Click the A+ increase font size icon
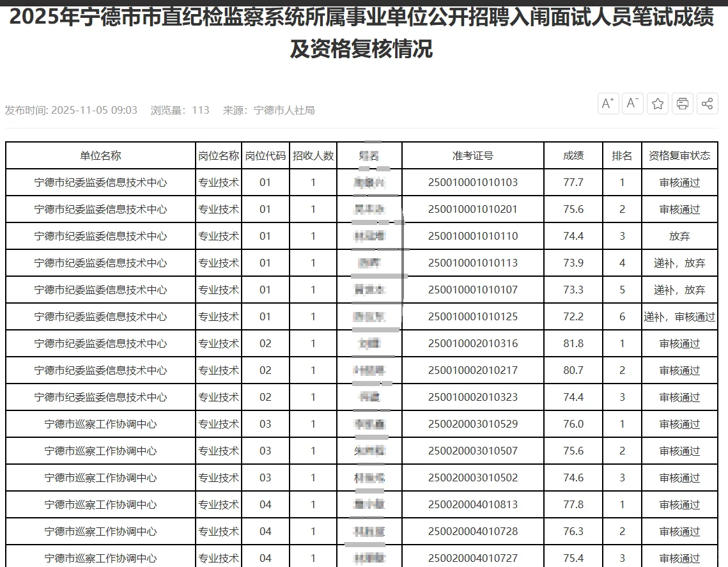The height and width of the screenshot is (567, 728). (x=607, y=103)
